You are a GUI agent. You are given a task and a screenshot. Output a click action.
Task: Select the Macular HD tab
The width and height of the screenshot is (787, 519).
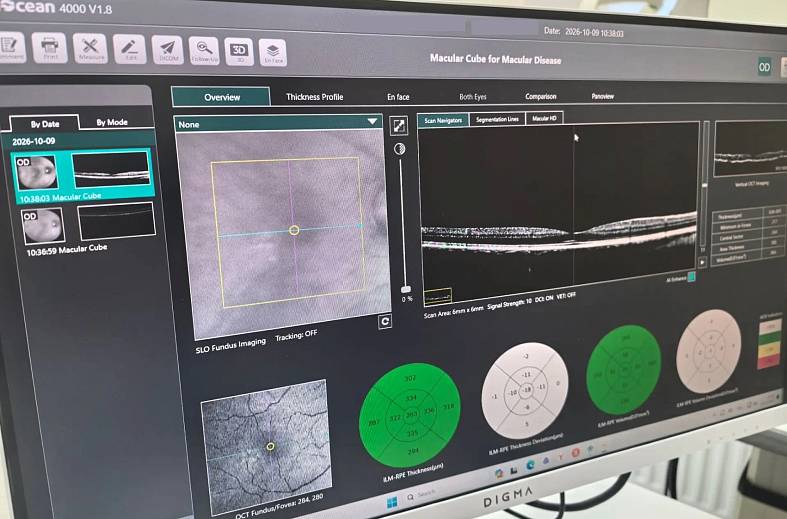(x=544, y=118)
